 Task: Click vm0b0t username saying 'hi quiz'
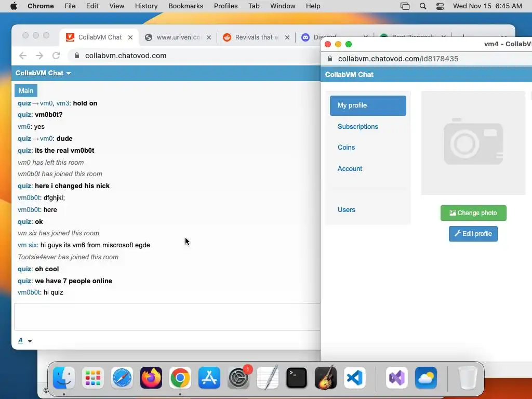click(x=29, y=292)
